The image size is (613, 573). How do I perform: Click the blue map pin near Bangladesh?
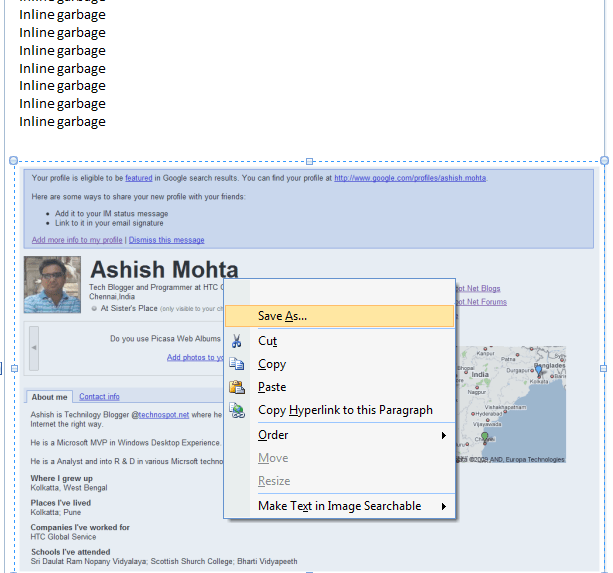pyautogui.click(x=539, y=369)
